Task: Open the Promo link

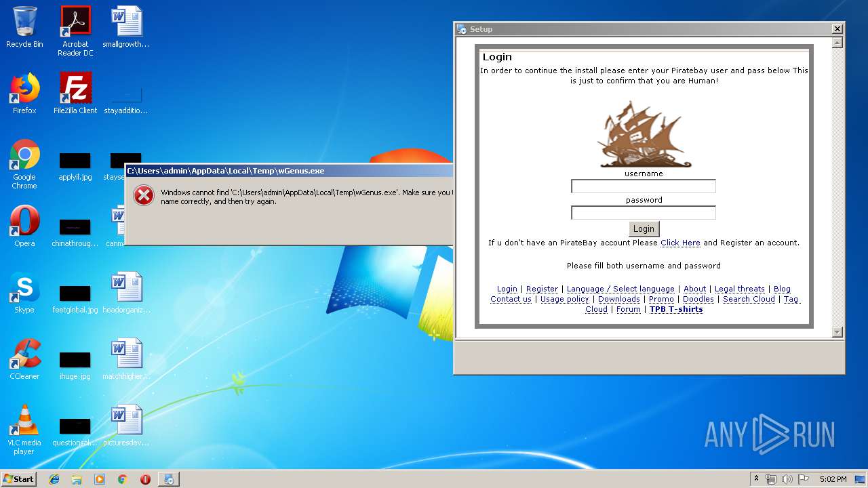Action: (x=661, y=299)
